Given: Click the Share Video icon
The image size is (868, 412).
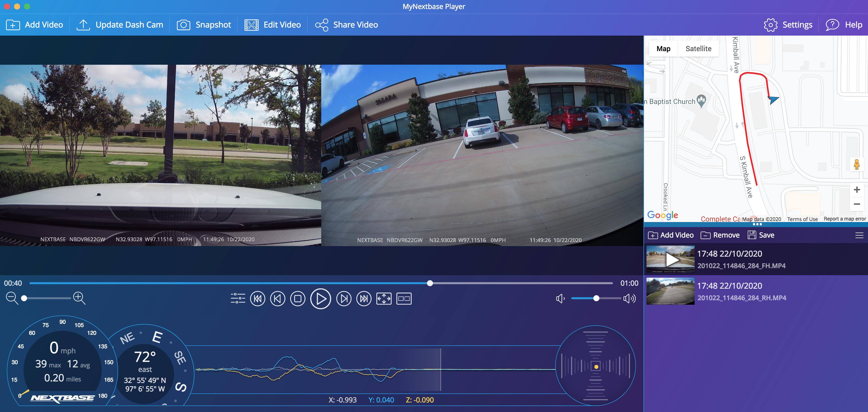Looking at the screenshot, I should (321, 25).
